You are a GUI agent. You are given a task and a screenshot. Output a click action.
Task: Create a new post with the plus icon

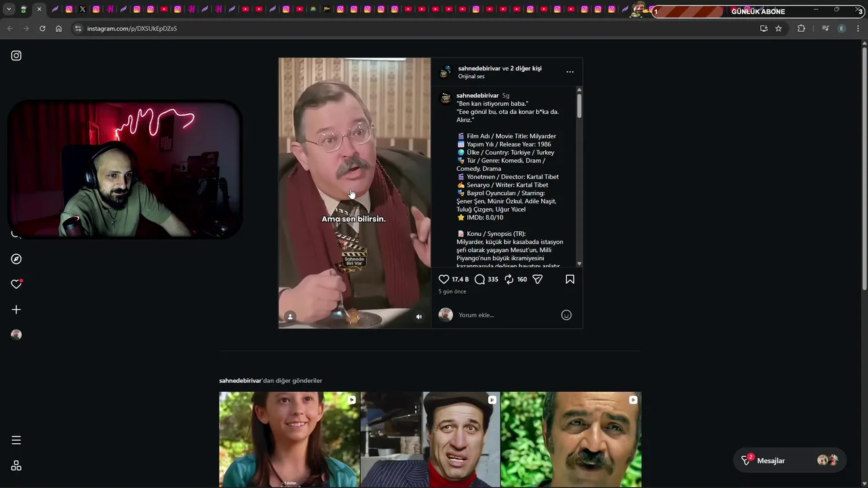[x=16, y=310]
